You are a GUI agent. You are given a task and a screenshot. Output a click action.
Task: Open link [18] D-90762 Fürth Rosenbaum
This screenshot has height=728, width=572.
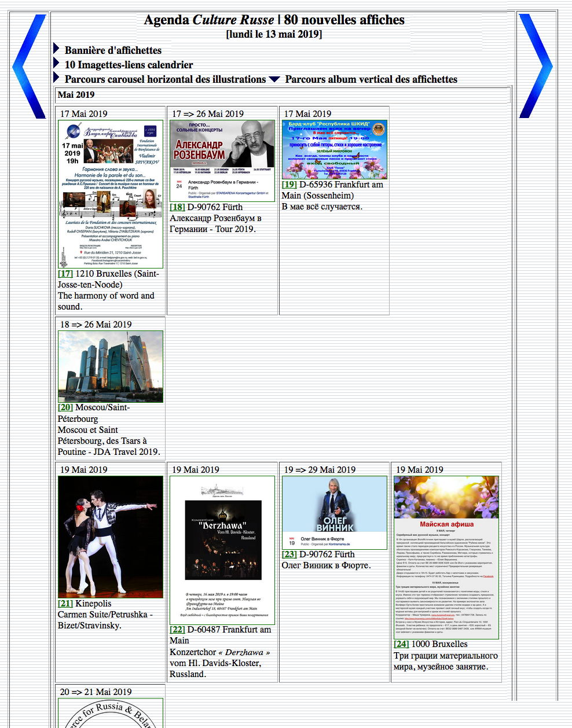[177, 207]
